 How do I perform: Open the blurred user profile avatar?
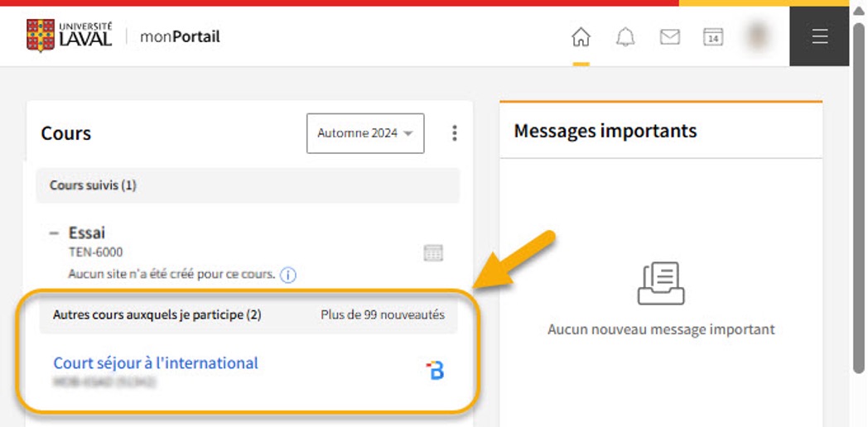(x=757, y=36)
